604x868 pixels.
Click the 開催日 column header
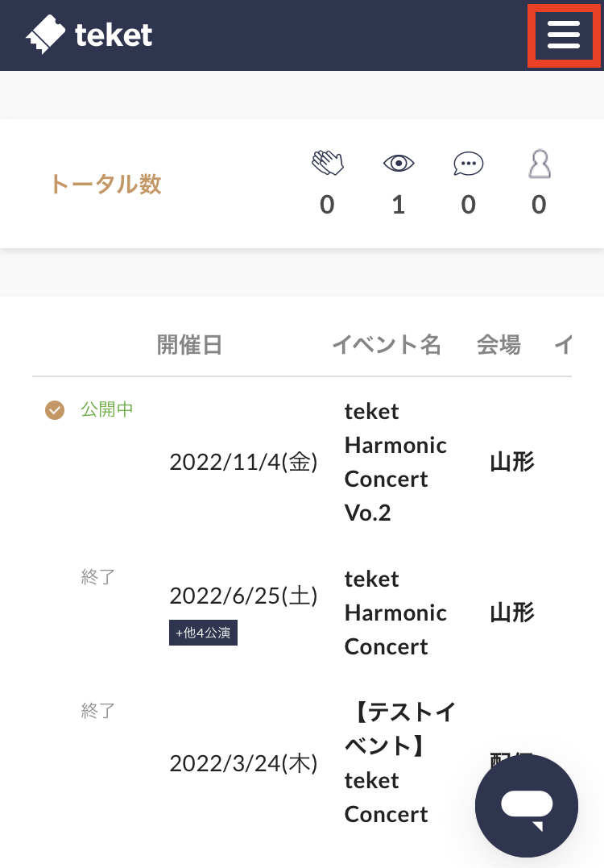pyautogui.click(x=189, y=344)
